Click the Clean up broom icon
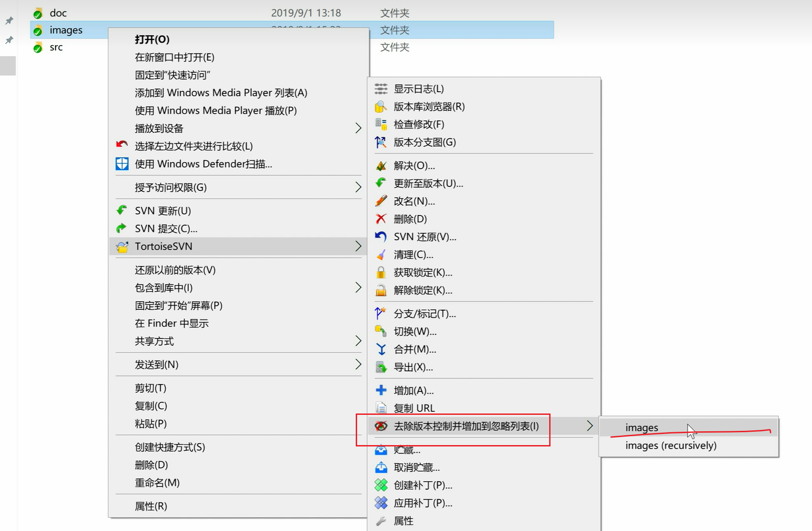The width and height of the screenshot is (812, 531). (381, 255)
